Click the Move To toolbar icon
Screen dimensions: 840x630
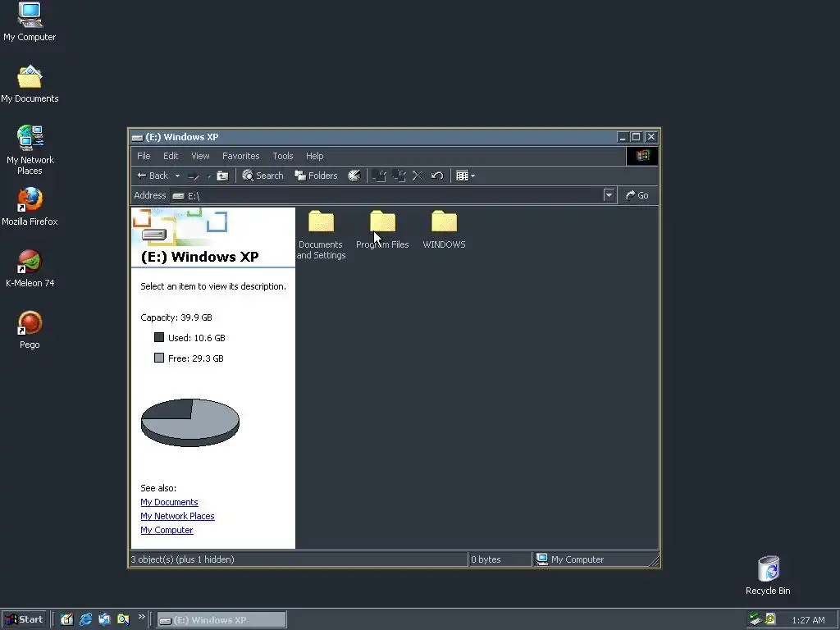point(379,176)
